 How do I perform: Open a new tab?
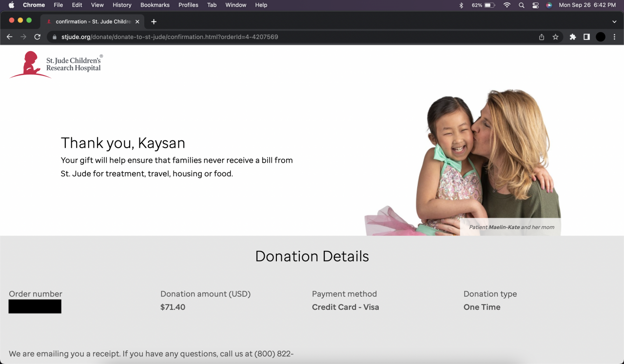(x=154, y=21)
